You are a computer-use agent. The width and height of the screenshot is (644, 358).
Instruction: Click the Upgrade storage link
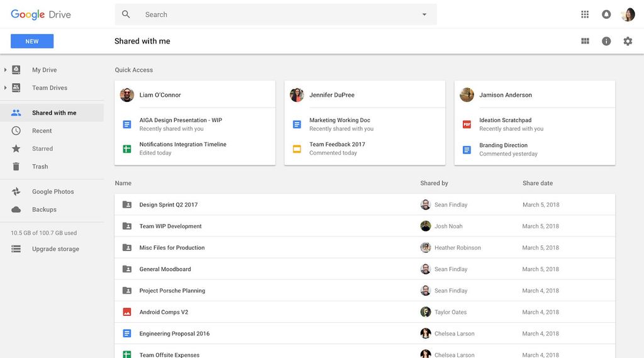tap(55, 249)
